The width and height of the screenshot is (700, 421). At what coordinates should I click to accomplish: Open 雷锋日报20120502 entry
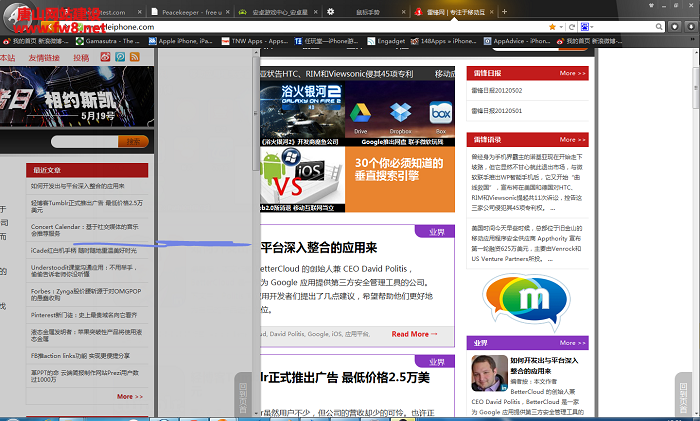pos(496,90)
